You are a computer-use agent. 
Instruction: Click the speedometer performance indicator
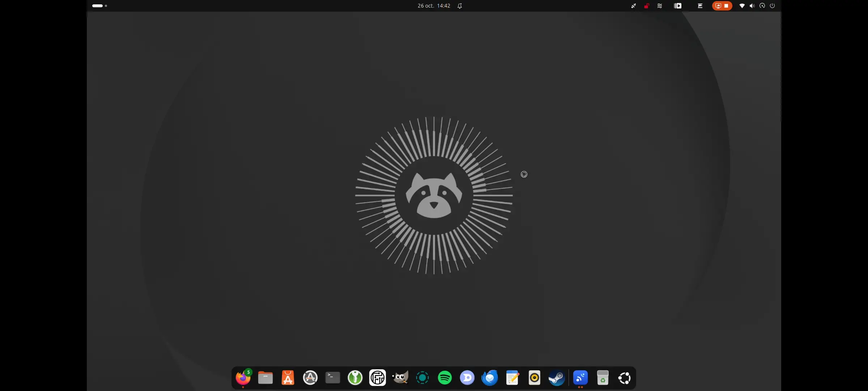[x=762, y=6]
